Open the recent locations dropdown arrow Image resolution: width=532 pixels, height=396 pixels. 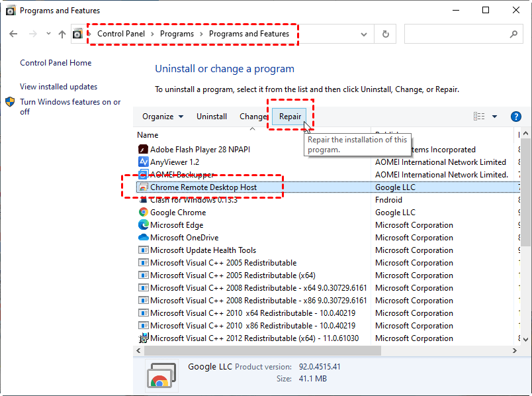coord(48,34)
